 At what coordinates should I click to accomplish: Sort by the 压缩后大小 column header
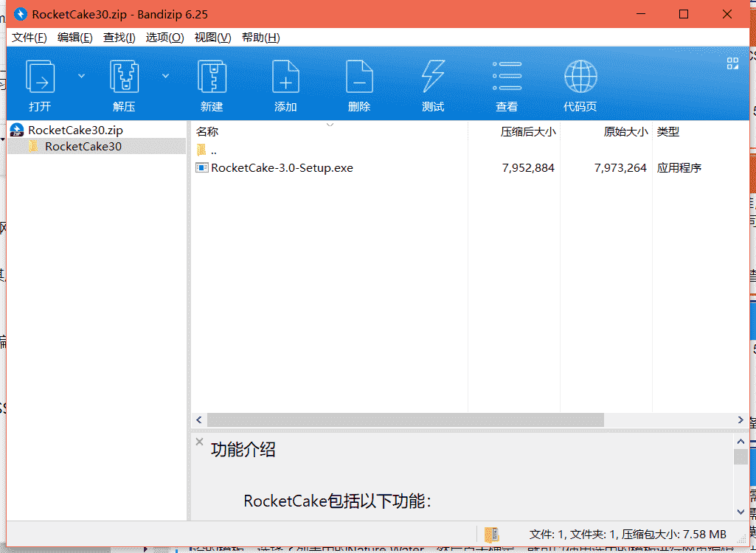528,132
